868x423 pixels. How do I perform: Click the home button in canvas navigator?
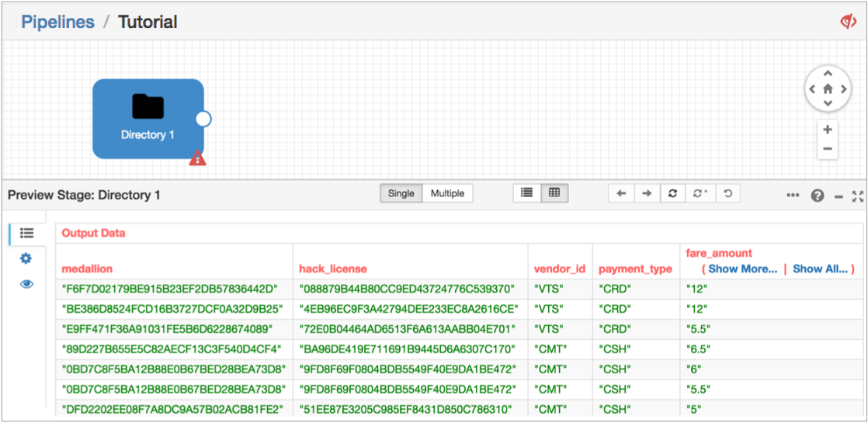click(x=828, y=88)
